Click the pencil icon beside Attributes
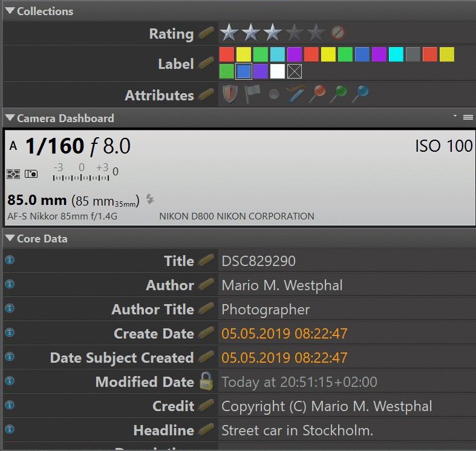Image resolution: width=476 pixels, height=451 pixels. pyautogui.click(x=206, y=95)
